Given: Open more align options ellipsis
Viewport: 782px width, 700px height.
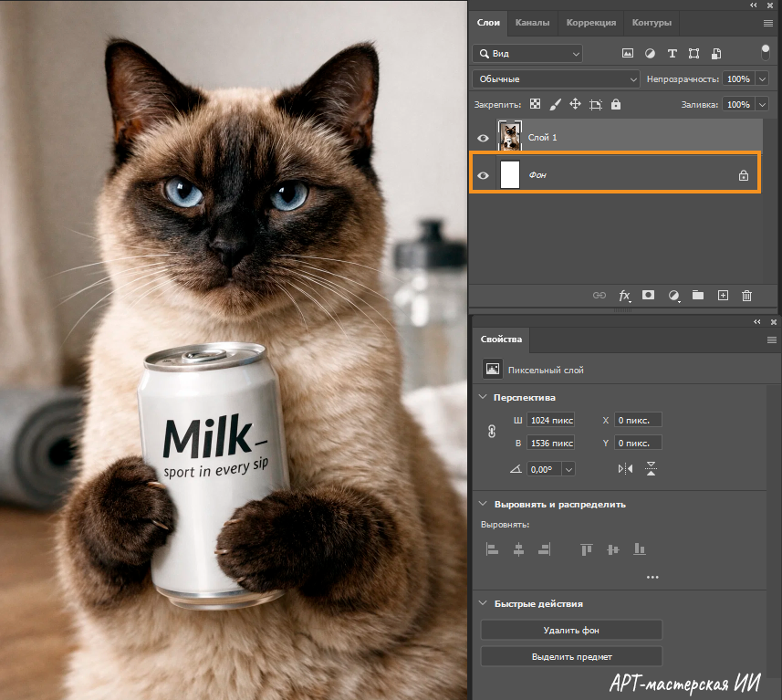Looking at the screenshot, I should click(652, 577).
